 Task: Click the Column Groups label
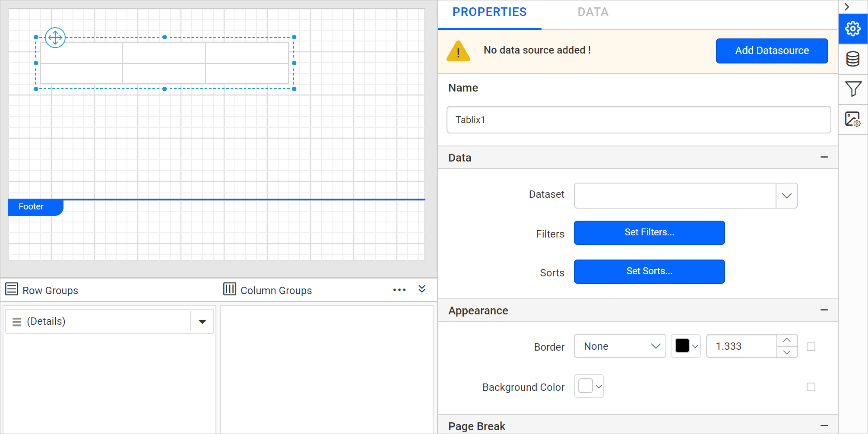tap(276, 291)
